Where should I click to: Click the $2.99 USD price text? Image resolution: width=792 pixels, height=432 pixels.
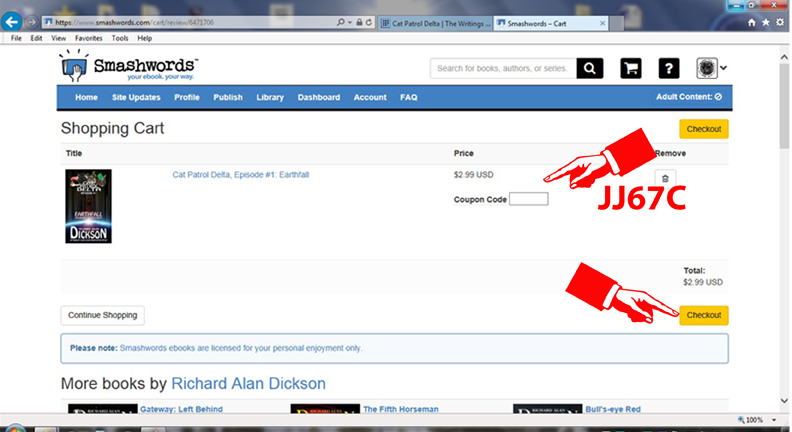[473, 175]
